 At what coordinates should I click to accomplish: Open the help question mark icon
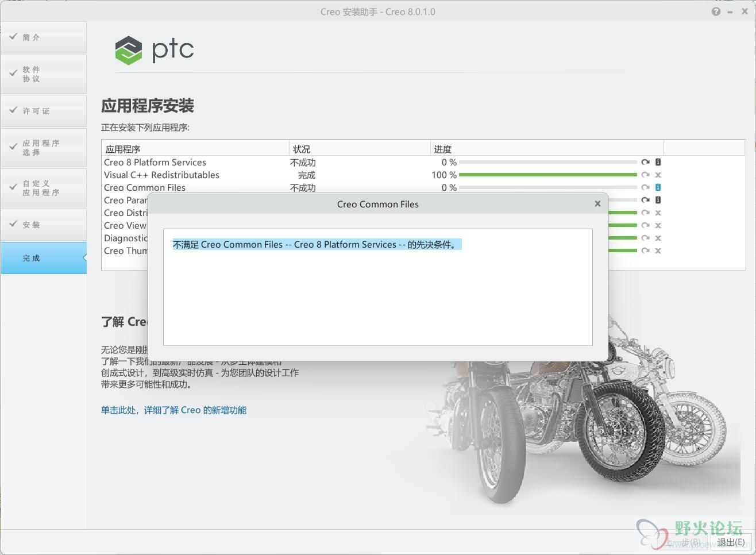point(716,11)
